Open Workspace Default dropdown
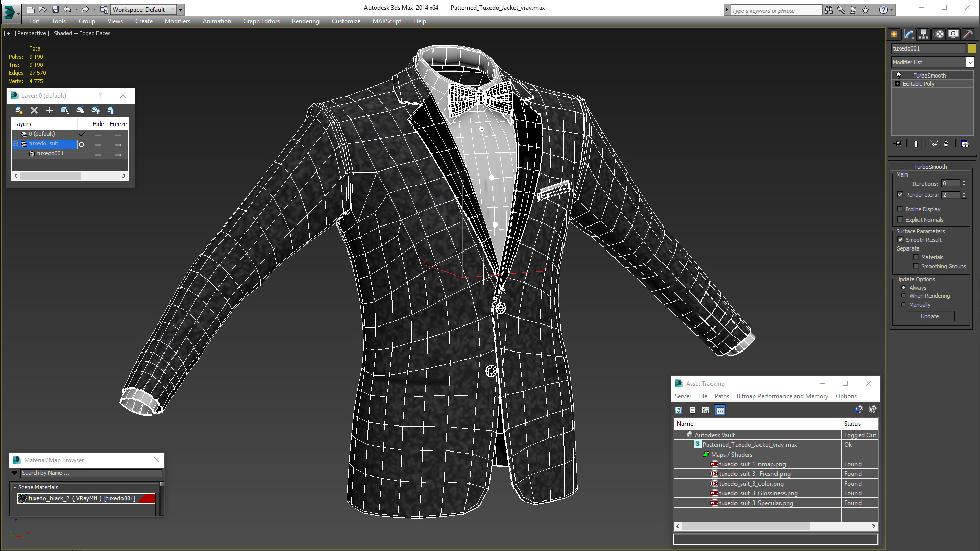This screenshot has height=551, width=980. coord(173,9)
